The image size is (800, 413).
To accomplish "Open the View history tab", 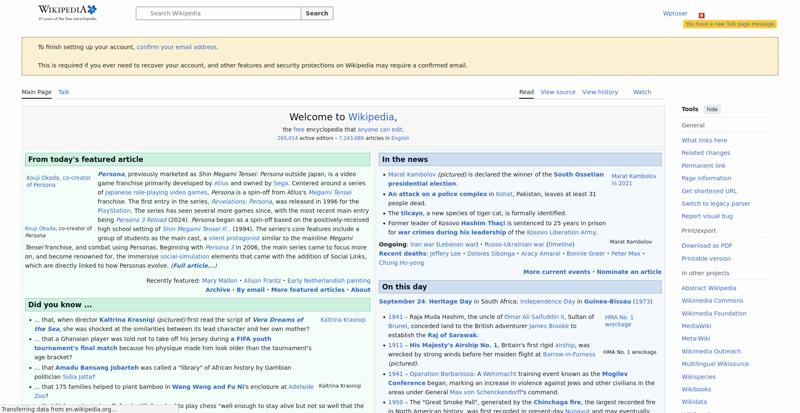I will (600, 92).
